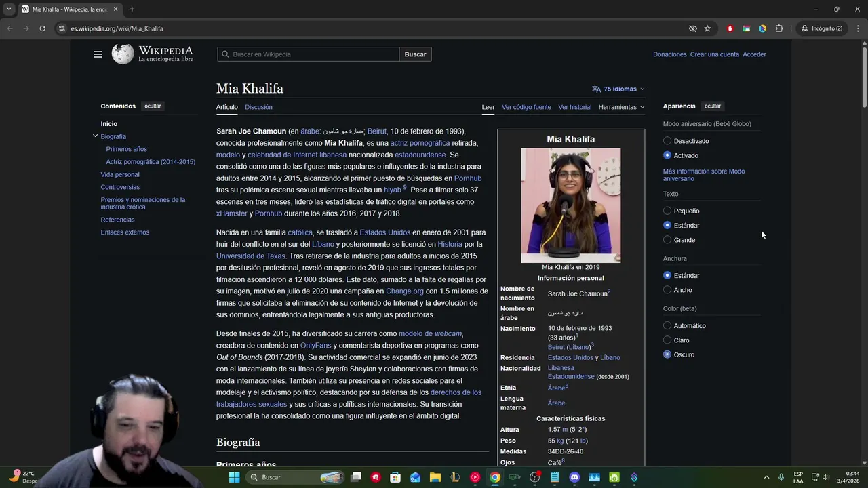Open site information icon in address bar
Image resolution: width=868 pixels, height=488 pixels.
[x=62, y=28]
